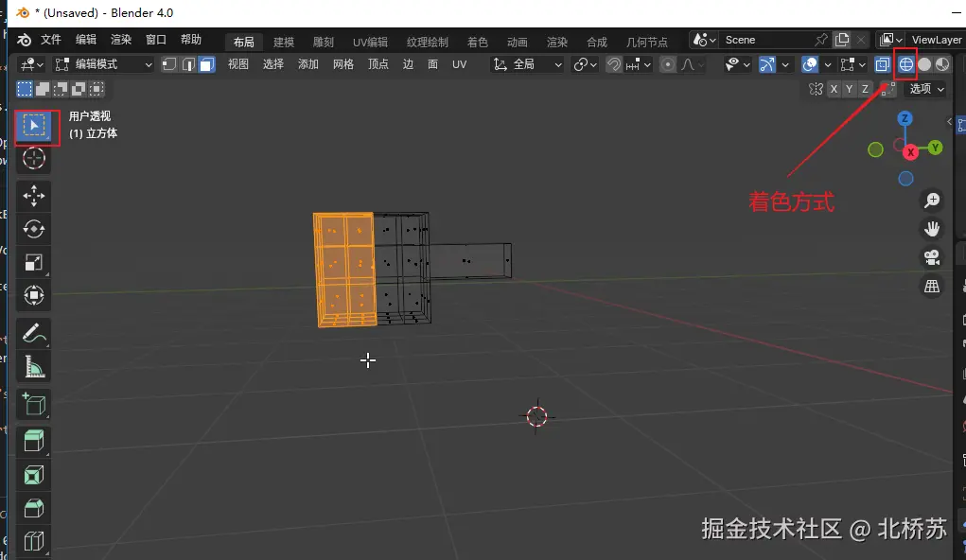This screenshot has height=560, width=966.
Task: Toggle snapping magnet
Action: coord(614,64)
